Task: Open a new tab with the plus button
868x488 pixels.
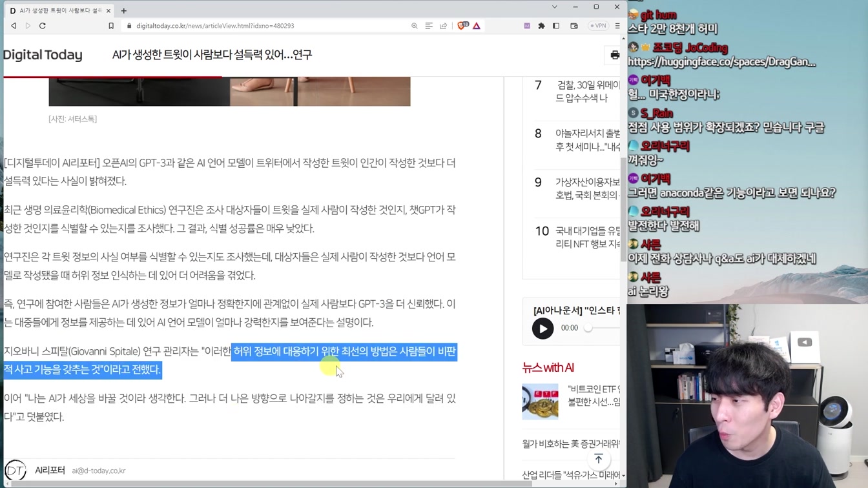Action: (x=124, y=10)
